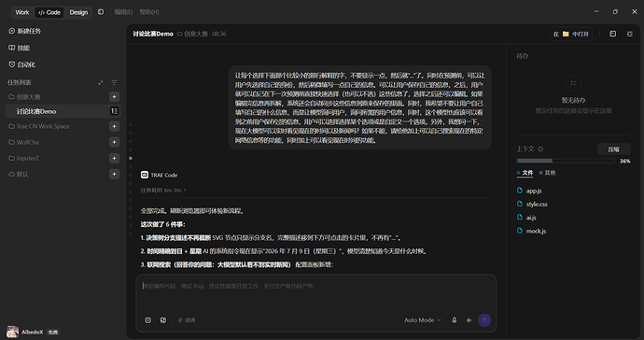This screenshot has width=644, height=340.
Task: Start a new task with 新建任务
Action: [24, 31]
